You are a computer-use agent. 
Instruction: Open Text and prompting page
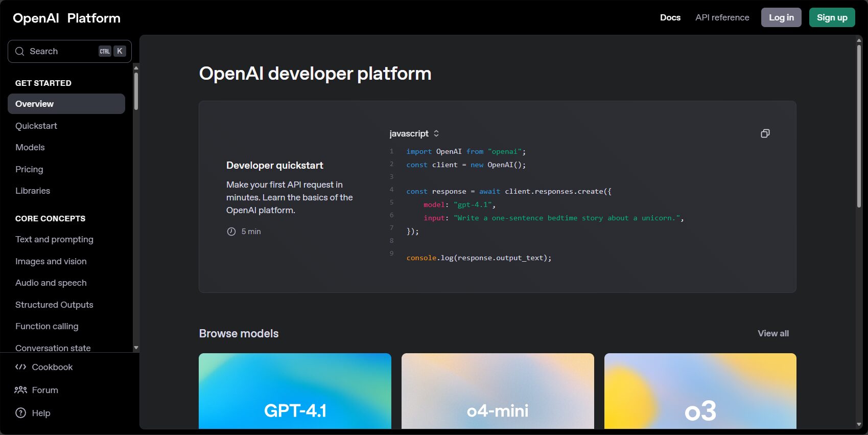point(54,239)
